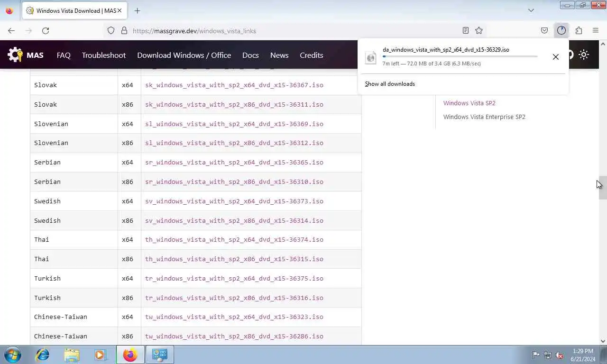This screenshot has height=364, width=607.
Task: Open new tab with plus button
Action: (x=137, y=10)
